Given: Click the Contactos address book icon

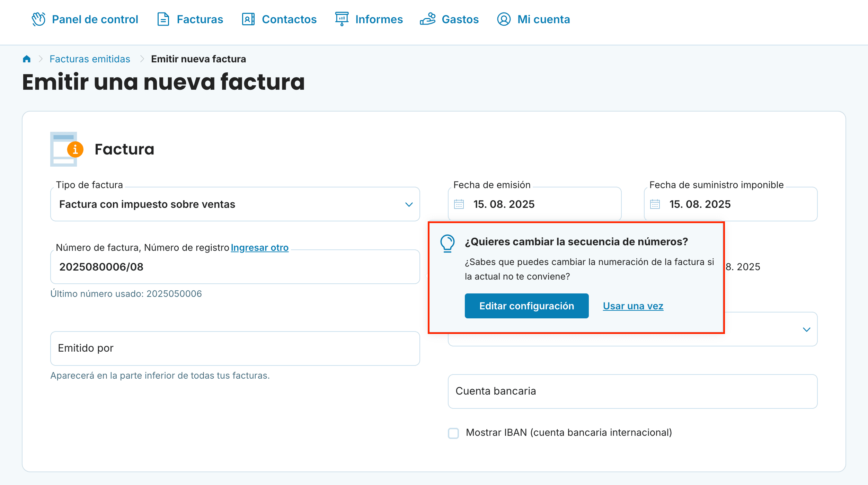Looking at the screenshot, I should click(248, 19).
